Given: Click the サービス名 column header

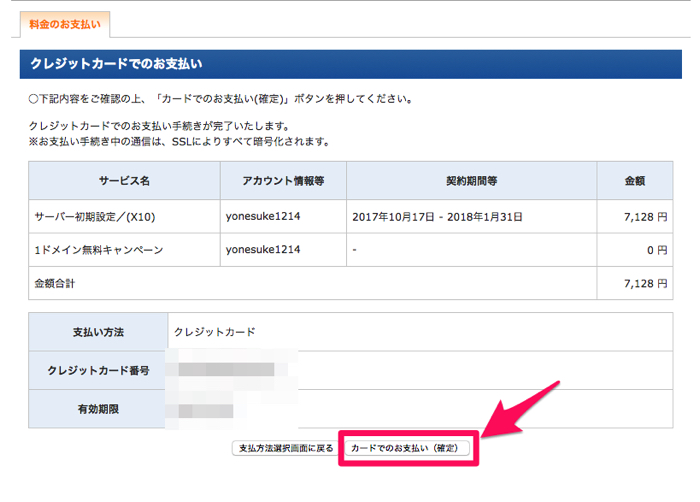Looking at the screenshot, I should [x=124, y=181].
